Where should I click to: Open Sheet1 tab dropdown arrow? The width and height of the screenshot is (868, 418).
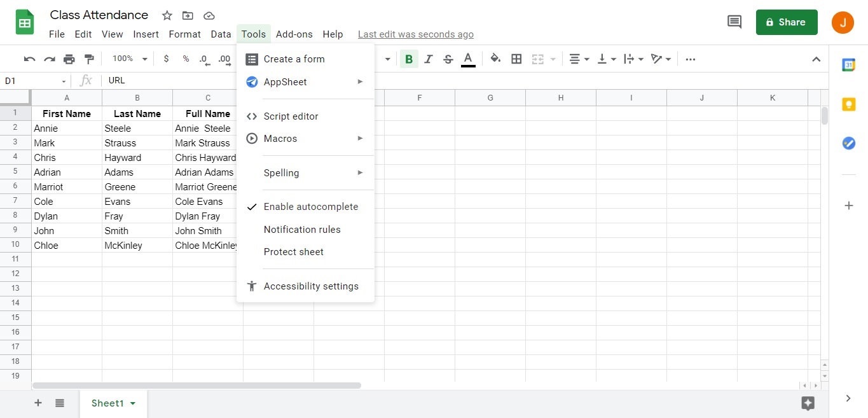133,403
